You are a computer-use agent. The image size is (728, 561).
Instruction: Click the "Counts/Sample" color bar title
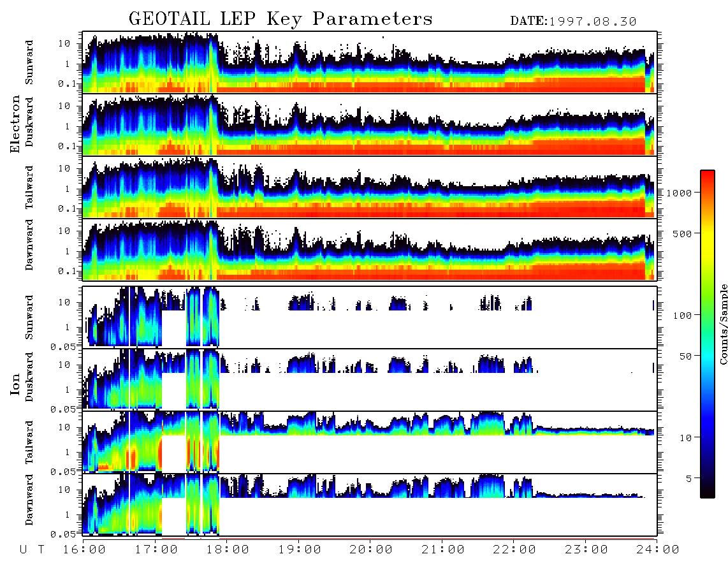point(723,324)
